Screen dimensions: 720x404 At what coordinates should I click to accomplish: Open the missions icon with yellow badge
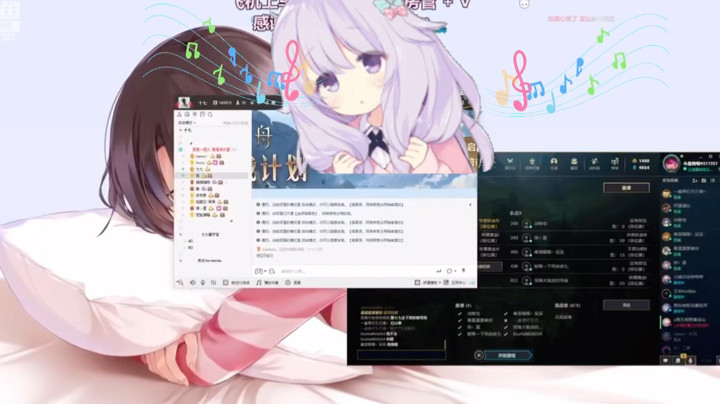679,360
